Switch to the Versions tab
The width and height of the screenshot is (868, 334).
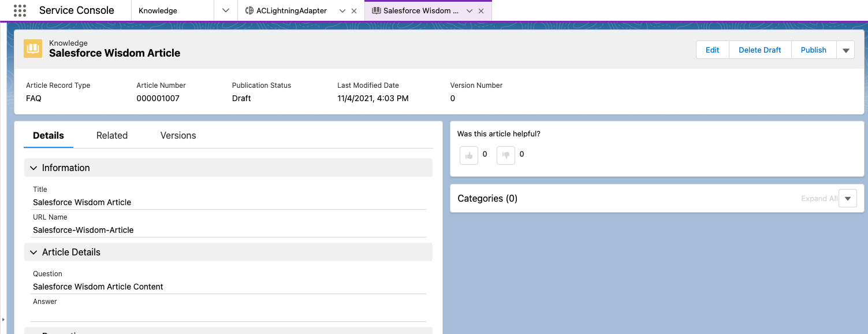[x=178, y=135]
